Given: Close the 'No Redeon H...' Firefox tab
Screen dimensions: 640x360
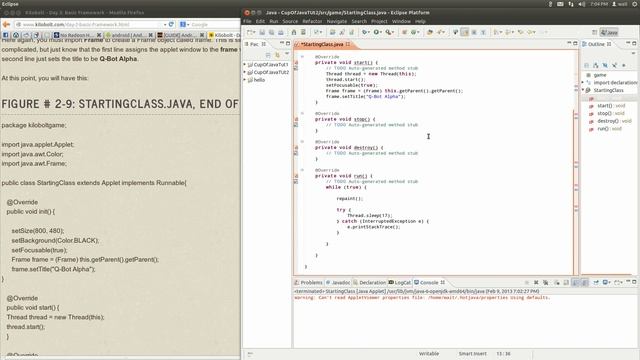Looking at the screenshot, I should (x=99, y=36).
